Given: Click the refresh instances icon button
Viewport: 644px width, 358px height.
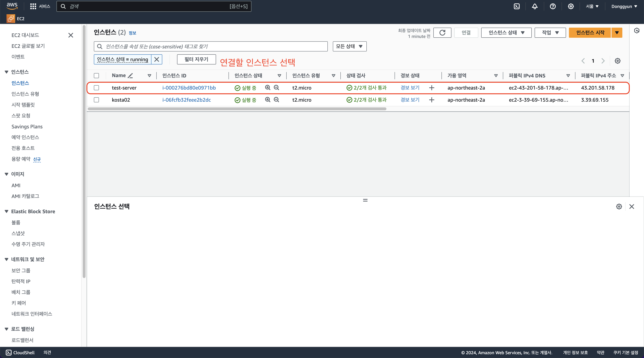Looking at the screenshot, I should [x=442, y=33].
